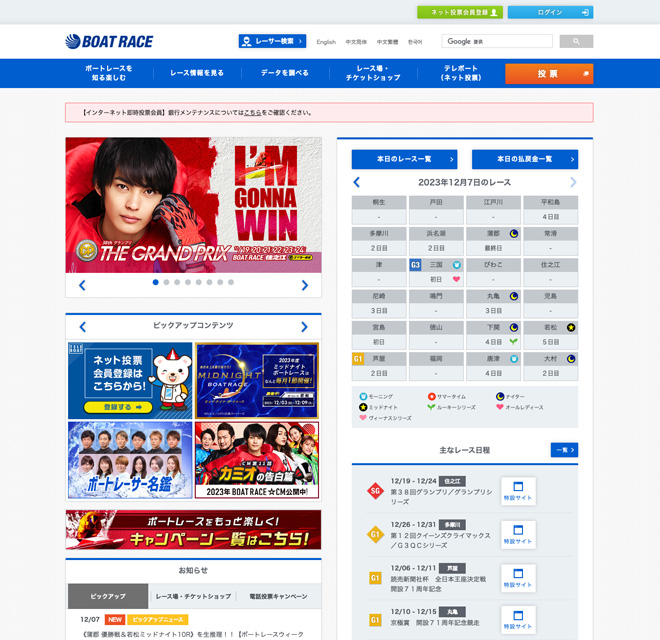Open the レース情報を見る menu
Viewport: 660px width, 640px height.
[x=197, y=73]
